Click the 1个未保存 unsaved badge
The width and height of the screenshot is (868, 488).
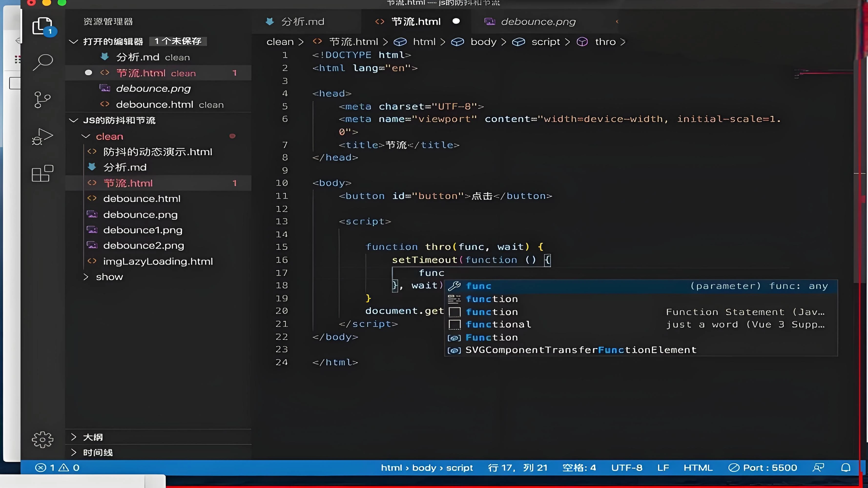(178, 41)
